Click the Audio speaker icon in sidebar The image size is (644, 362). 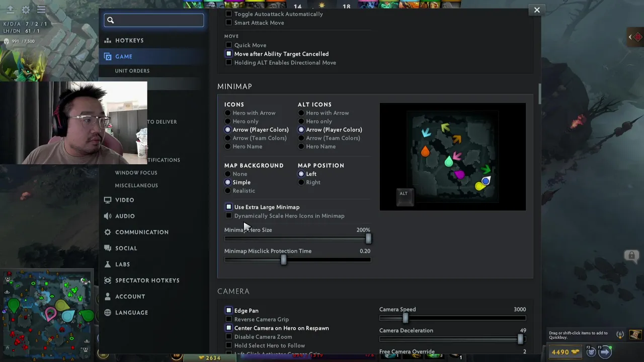tap(108, 216)
